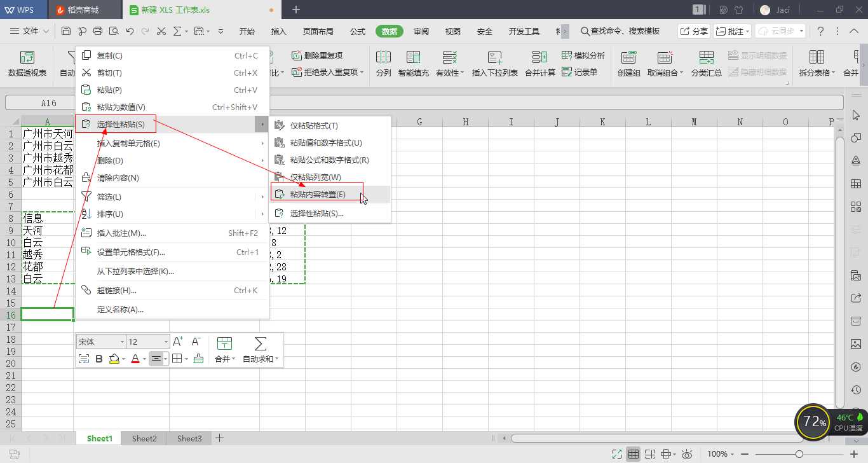Viewport: 868px width, 463px height.
Task: Open the 数据透视表 pivot table tool
Action: pyautogui.click(x=27, y=64)
